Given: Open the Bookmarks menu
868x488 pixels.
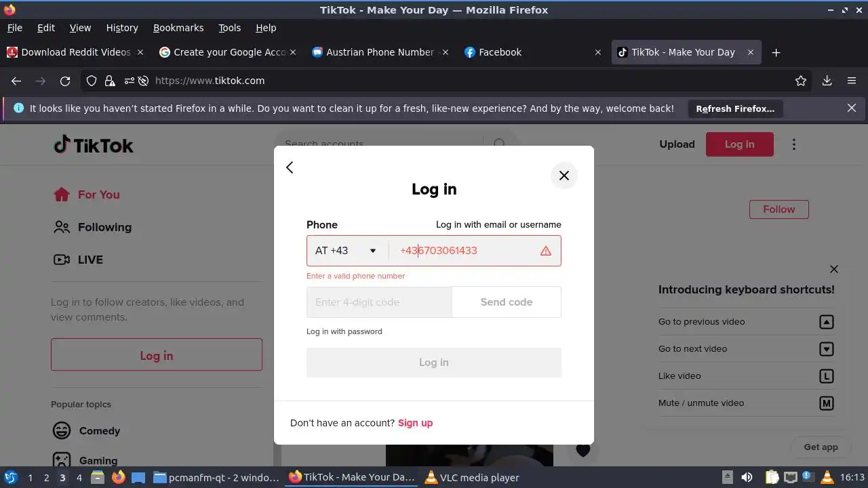Looking at the screenshot, I should pos(178,28).
